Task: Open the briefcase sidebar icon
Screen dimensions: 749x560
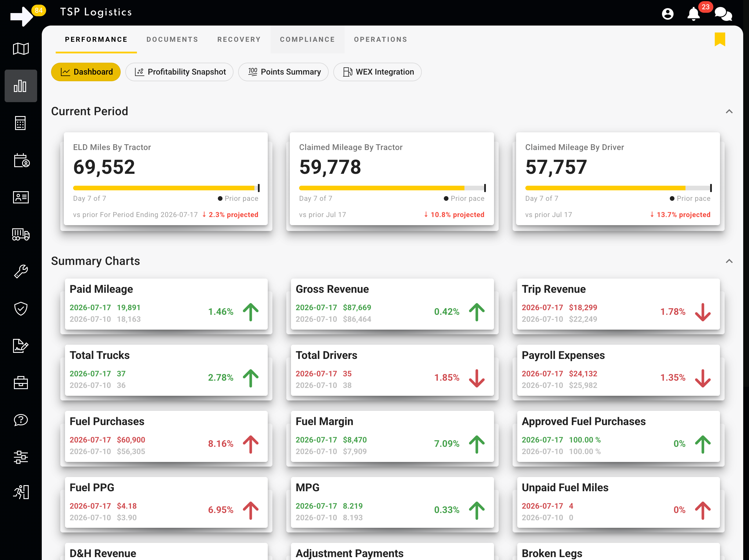Action: [x=21, y=383]
